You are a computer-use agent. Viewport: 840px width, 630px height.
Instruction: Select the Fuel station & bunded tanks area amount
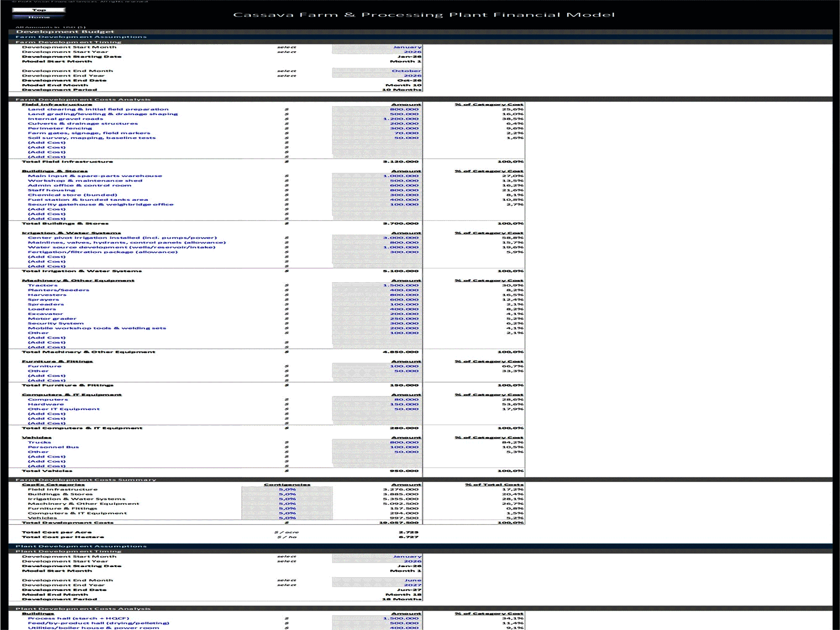[x=377, y=199]
